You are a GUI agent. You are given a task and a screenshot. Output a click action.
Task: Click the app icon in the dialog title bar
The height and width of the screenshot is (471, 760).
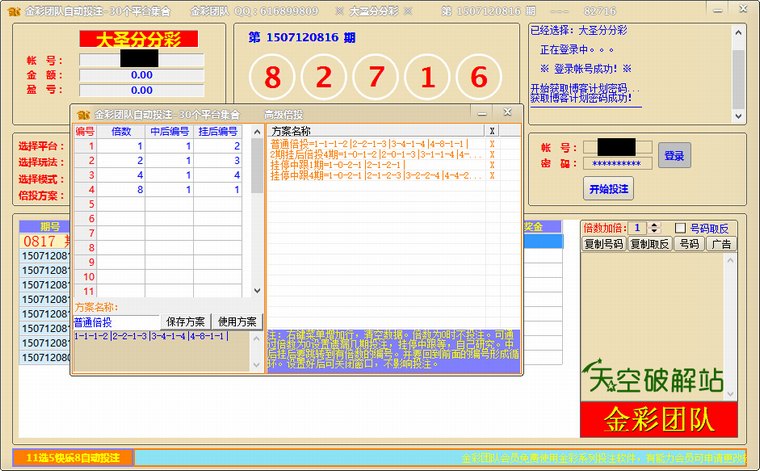click(83, 114)
